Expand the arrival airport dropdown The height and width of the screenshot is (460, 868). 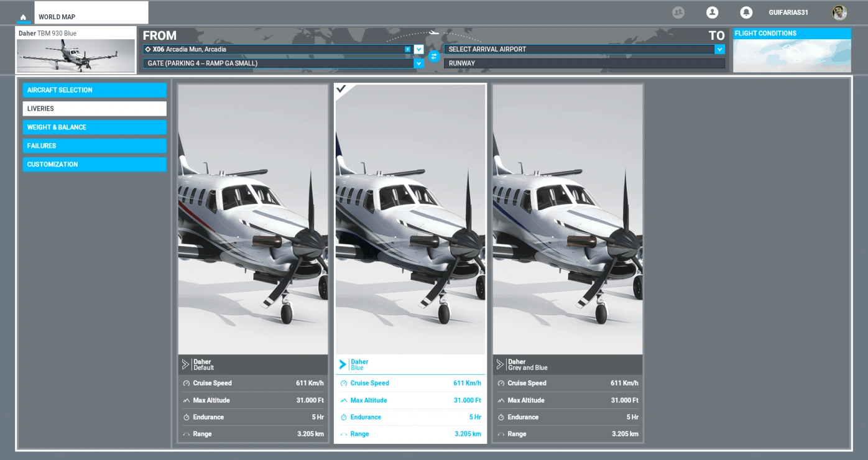[x=719, y=49]
